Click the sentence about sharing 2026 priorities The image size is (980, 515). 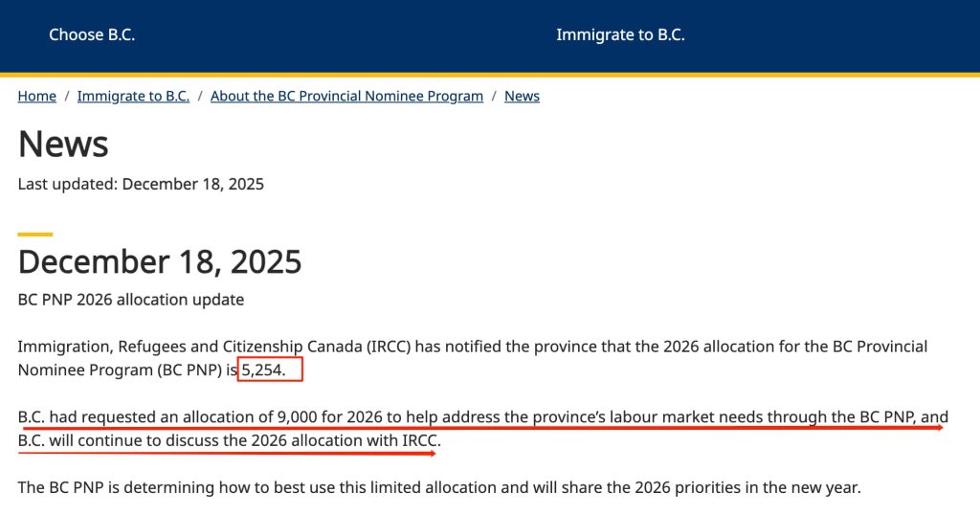(439, 487)
